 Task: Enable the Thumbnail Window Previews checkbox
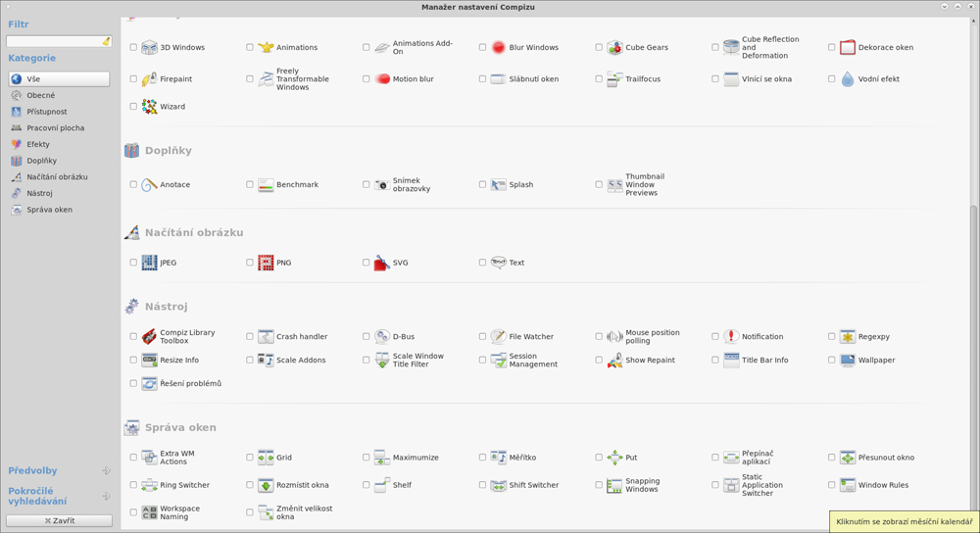pos(599,185)
